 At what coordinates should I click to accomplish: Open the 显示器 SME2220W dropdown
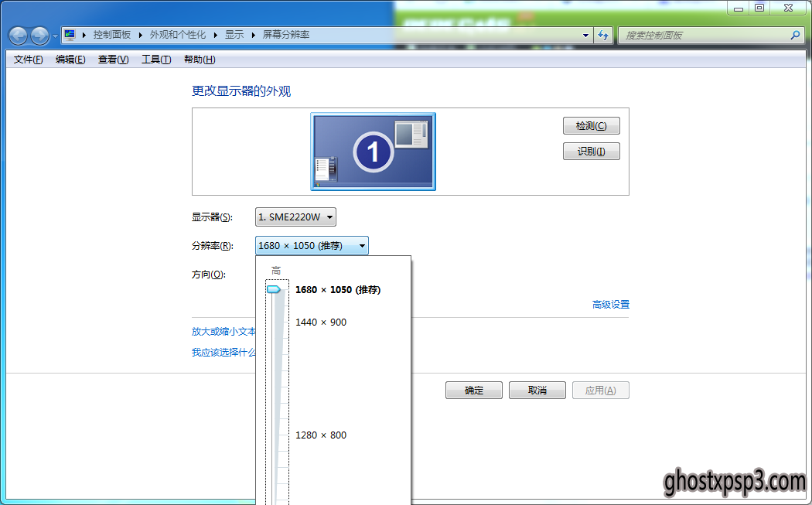point(295,217)
